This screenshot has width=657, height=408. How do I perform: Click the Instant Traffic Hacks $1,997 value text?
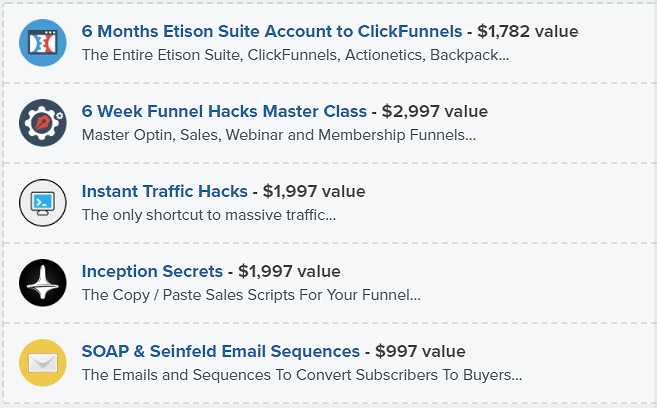[314, 191]
